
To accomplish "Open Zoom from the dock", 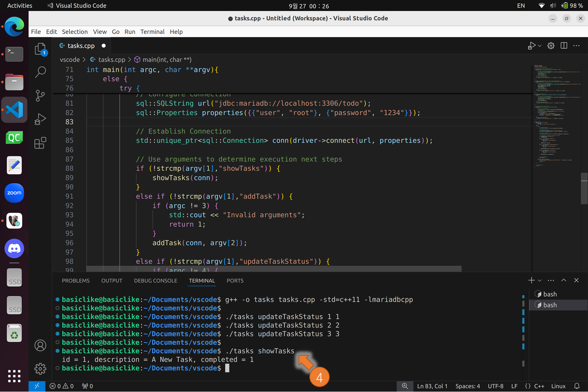I will coord(14,193).
